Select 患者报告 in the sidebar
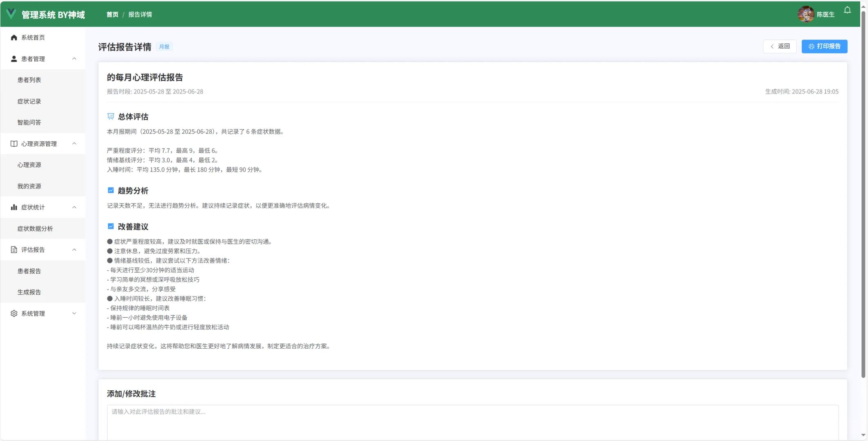 (29, 271)
